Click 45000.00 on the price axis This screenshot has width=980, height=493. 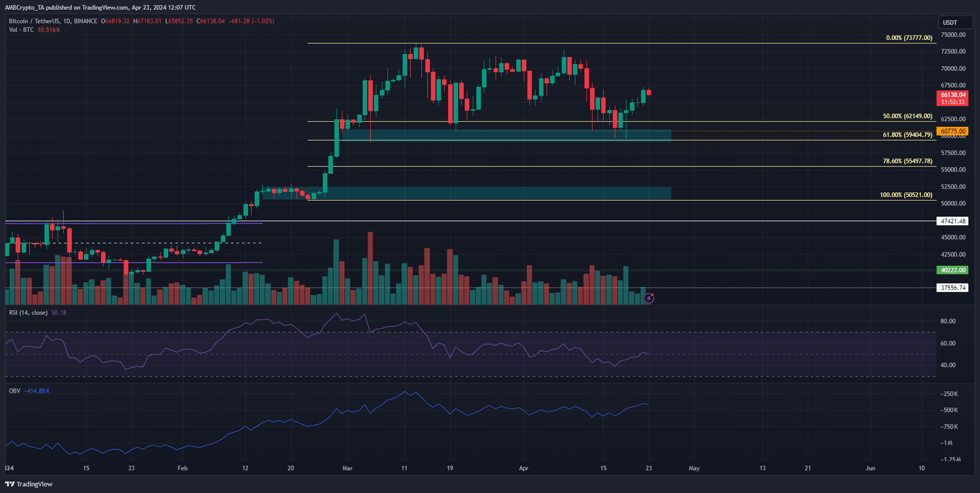pos(953,238)
